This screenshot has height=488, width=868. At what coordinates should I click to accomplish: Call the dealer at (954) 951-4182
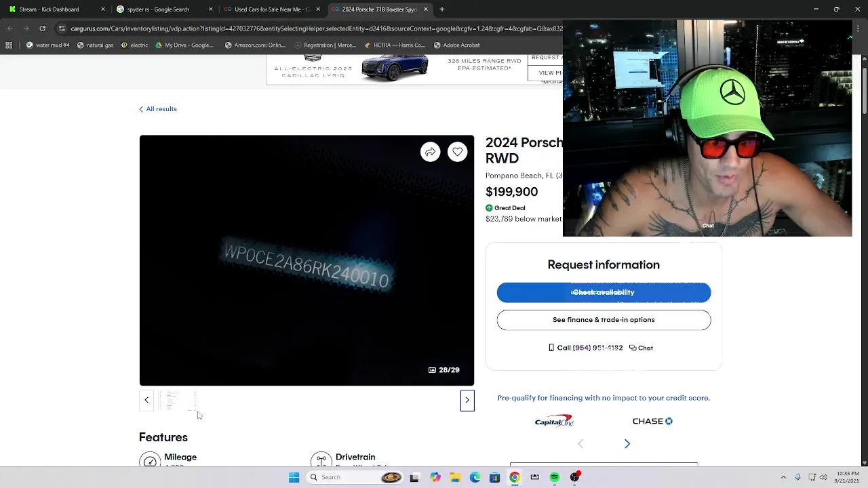(x=585, y=348)
